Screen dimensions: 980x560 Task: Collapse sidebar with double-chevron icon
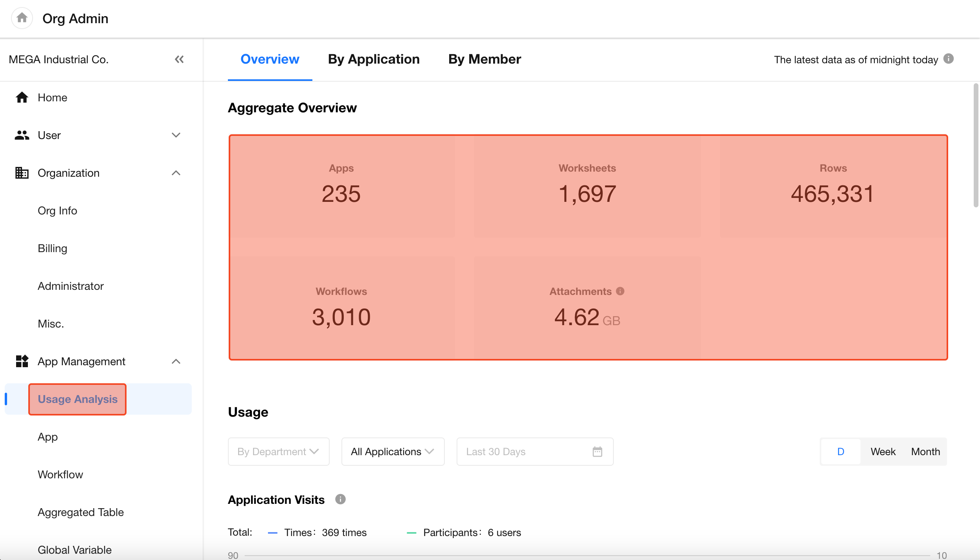[x=179, y=59]
